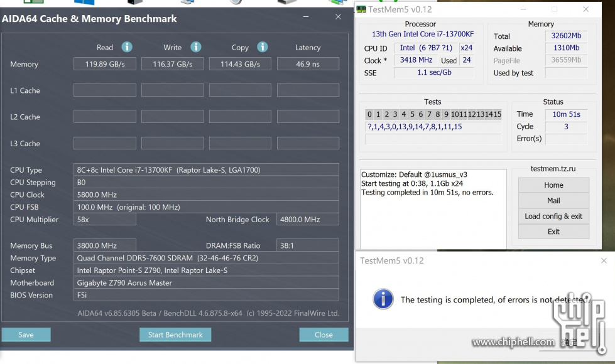
Task: Click the CPU FSB value field
Action: tap(206, 207)
